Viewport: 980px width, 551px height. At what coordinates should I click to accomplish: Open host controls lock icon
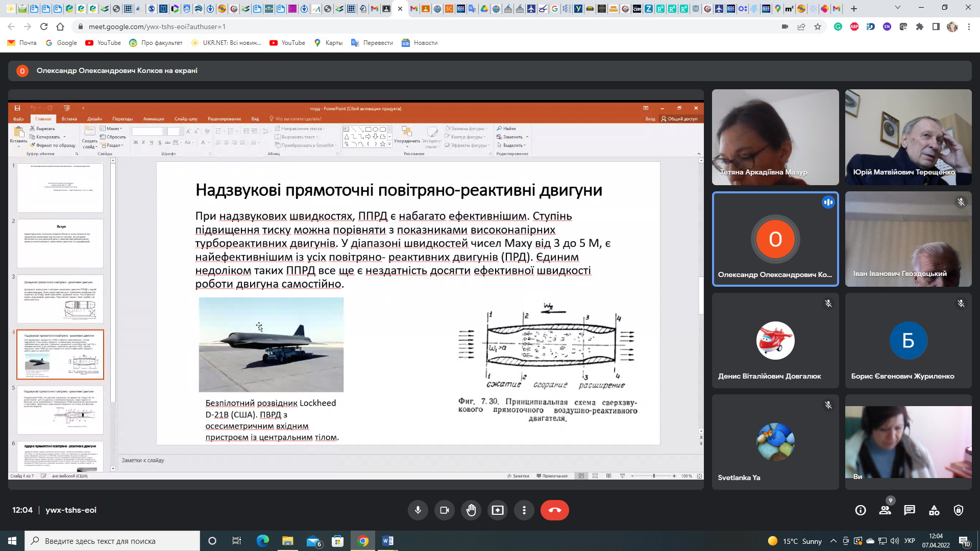tap(959, 510)
